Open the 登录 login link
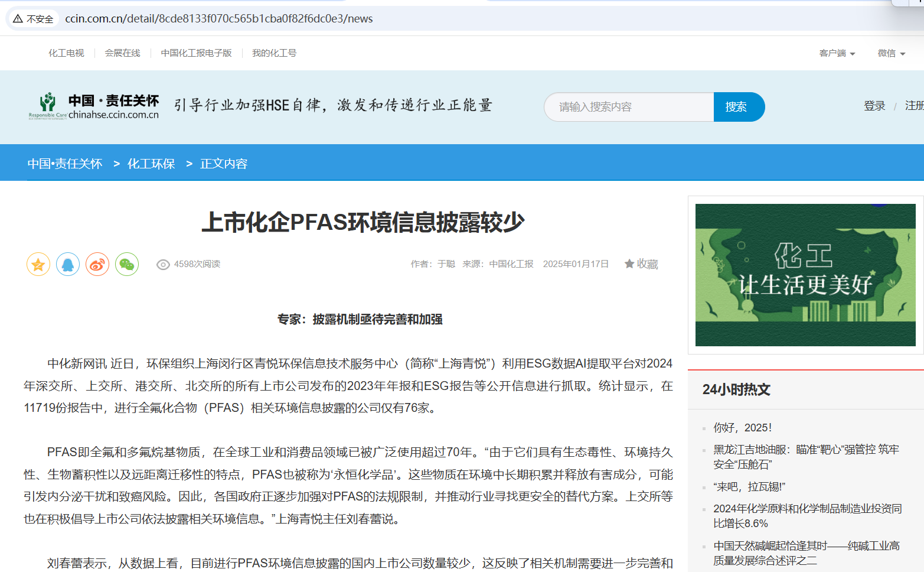This screenshot has width=924, height=572. tap(874, 106)
